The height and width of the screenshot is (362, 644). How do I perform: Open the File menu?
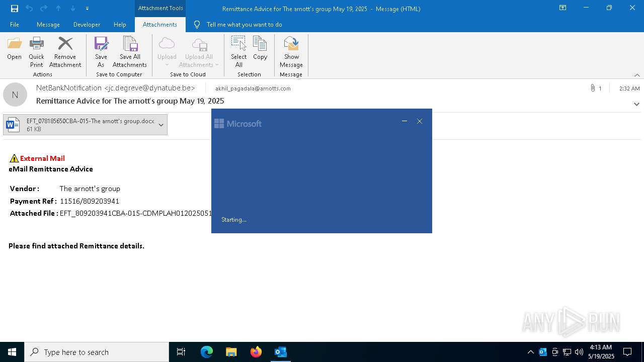(15, 25)
